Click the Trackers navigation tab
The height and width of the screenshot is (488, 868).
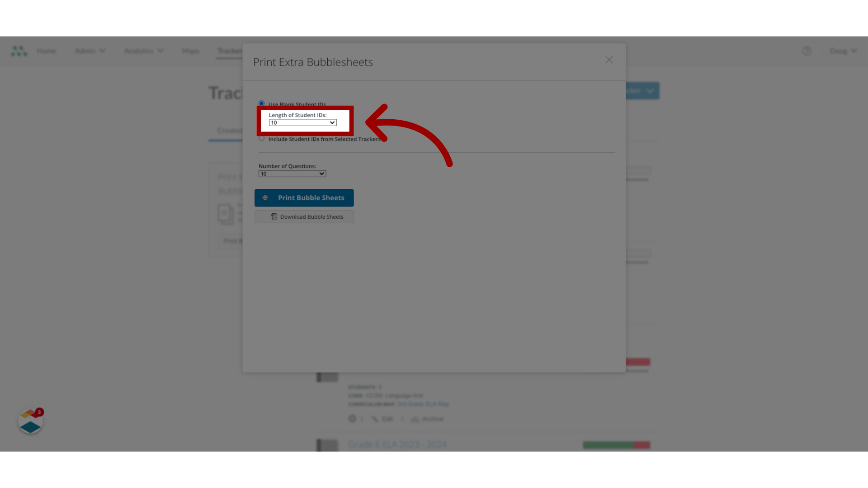230,51
